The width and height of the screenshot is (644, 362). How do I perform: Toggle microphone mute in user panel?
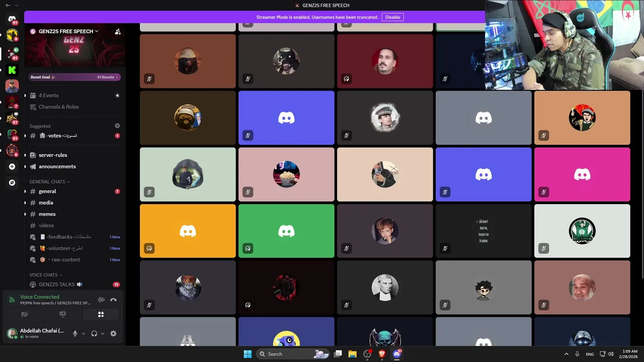tap(75, 333)
